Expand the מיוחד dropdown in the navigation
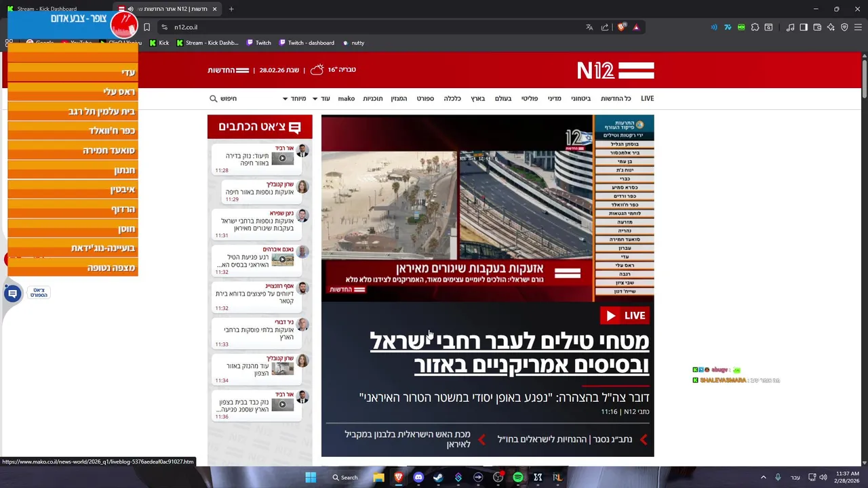868x488 pixels. pyautogui.click(x=294, y=98)
